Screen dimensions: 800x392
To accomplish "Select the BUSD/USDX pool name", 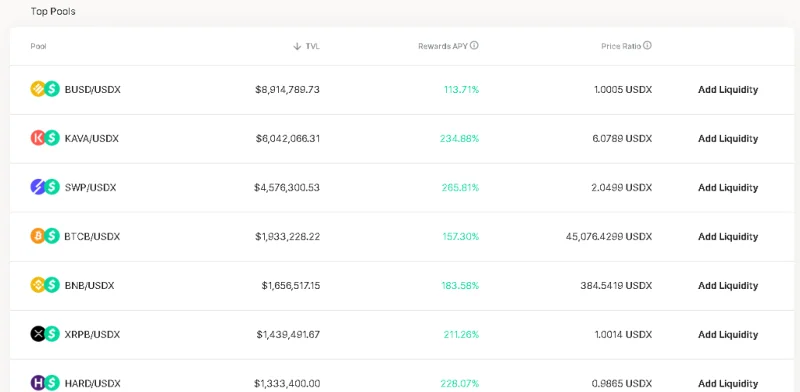I will click(93, 89).
